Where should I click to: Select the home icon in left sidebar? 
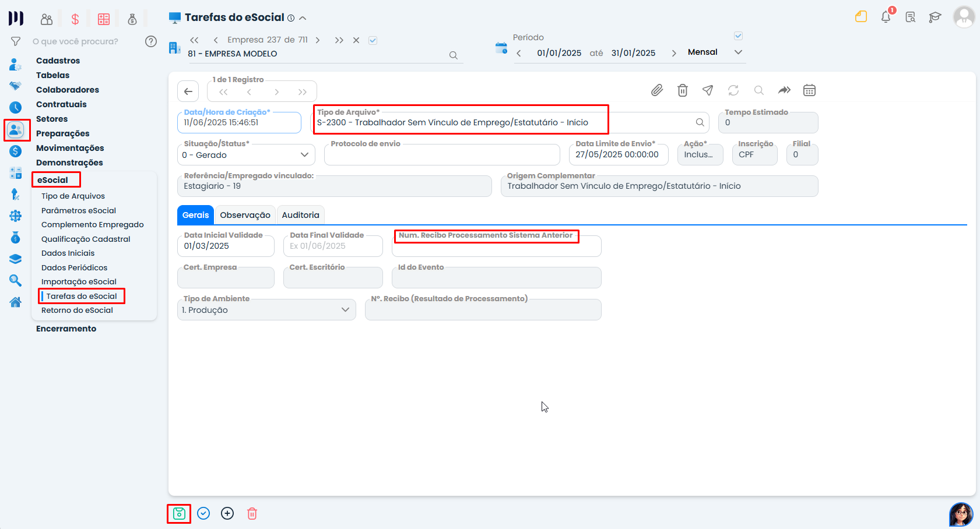coord(16,302)
